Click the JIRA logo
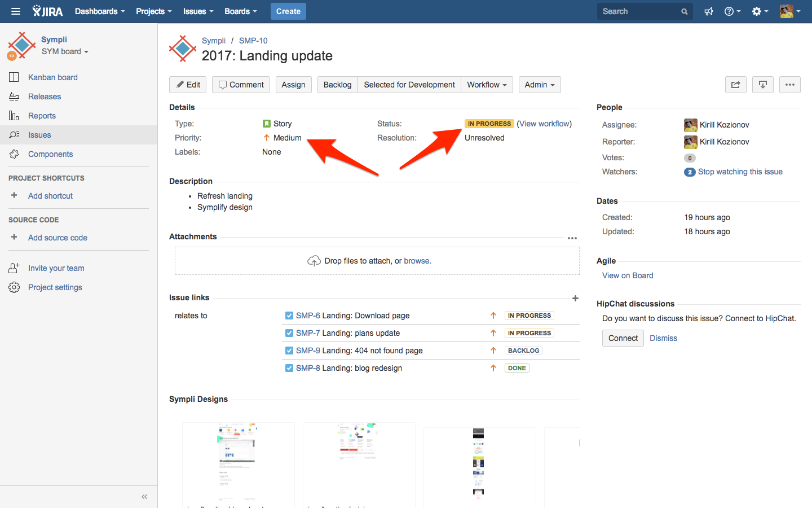Viewport: 812px width, 508px height. tap(48, 11)
